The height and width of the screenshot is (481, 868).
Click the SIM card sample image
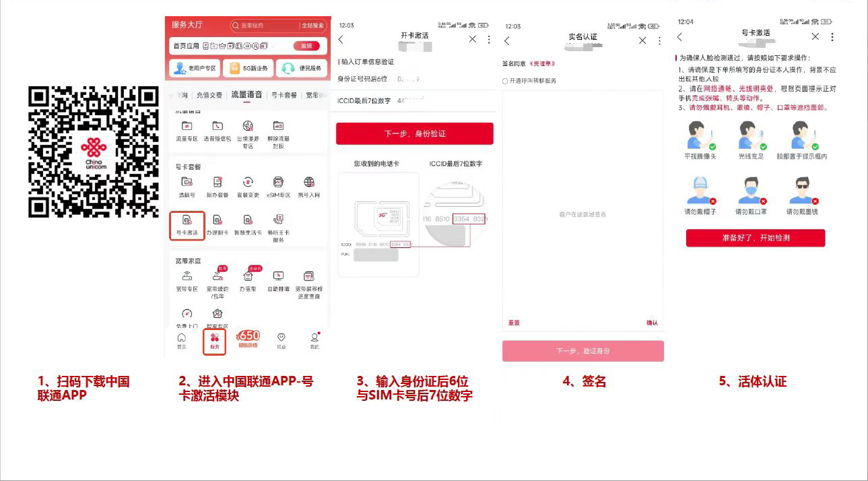[378, 224]
